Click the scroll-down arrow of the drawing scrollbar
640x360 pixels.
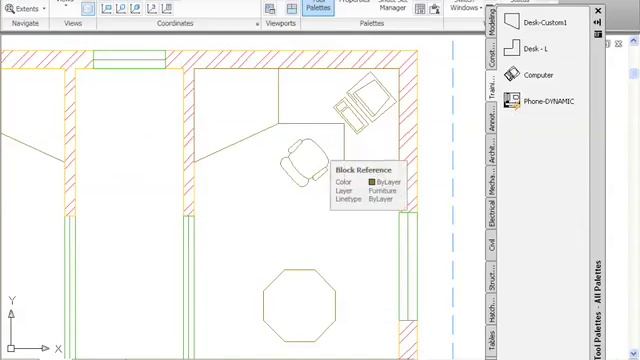click(x=633, y=353)
